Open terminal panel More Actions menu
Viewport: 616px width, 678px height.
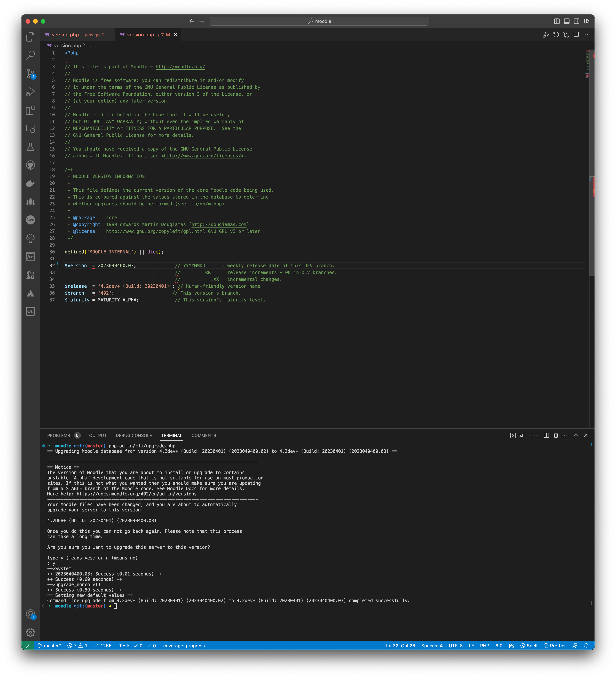566,435
